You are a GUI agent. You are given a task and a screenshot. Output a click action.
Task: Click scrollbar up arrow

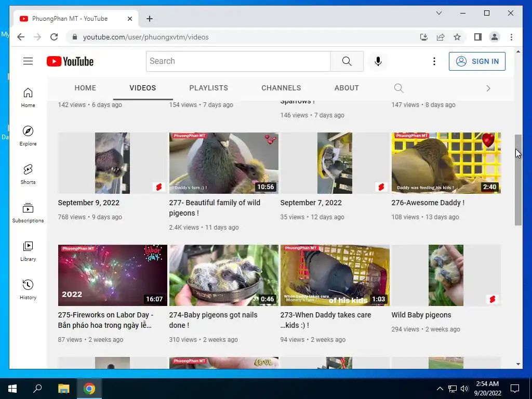[x=518, y=51]
